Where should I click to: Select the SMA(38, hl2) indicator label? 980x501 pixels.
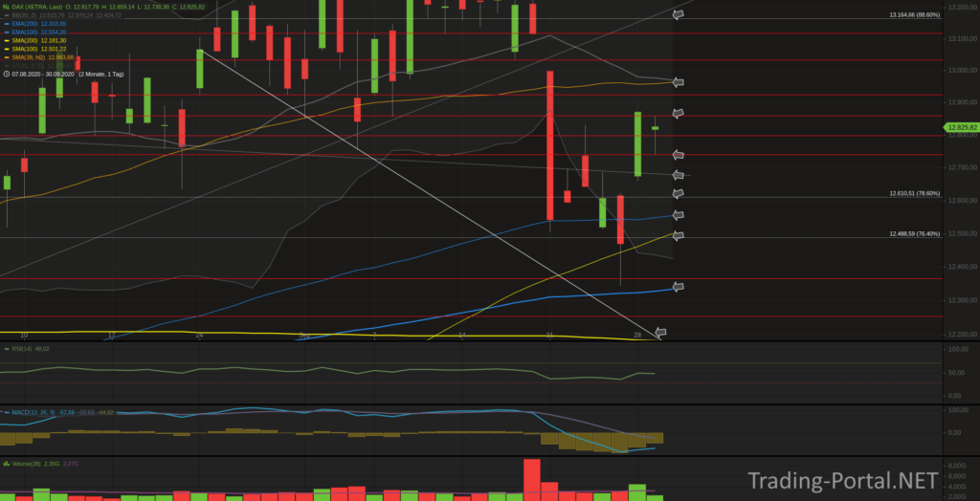[29, 56]
